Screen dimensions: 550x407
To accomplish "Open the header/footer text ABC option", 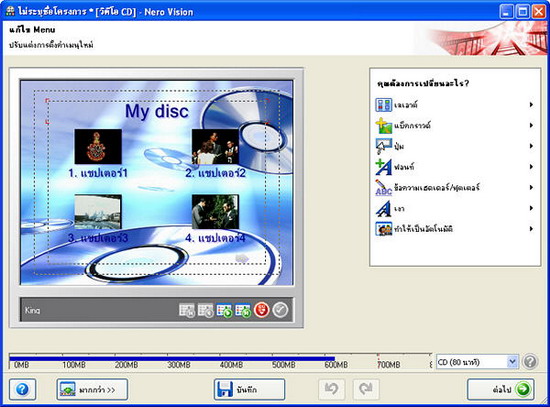I will [455, 188].
